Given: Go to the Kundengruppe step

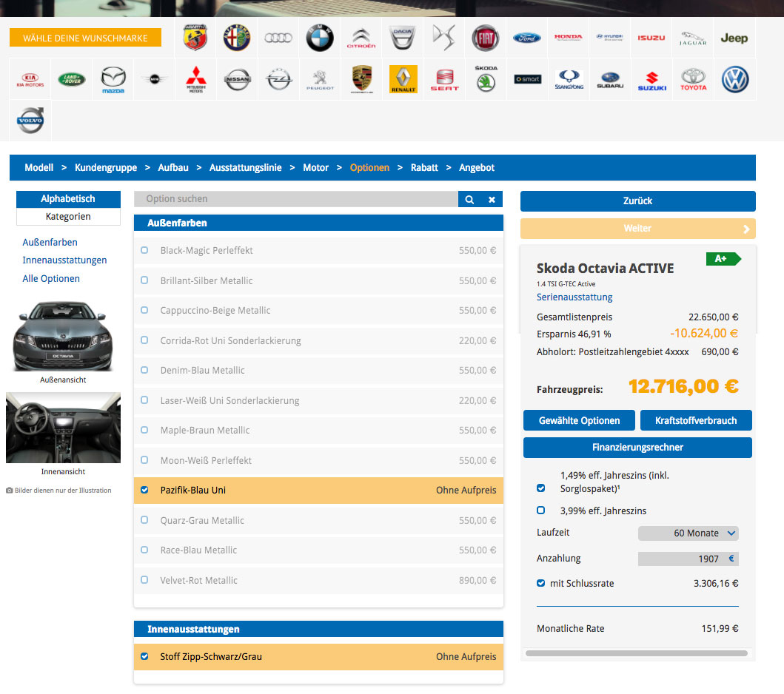Looking at the screenshot, I should point(106,168).
